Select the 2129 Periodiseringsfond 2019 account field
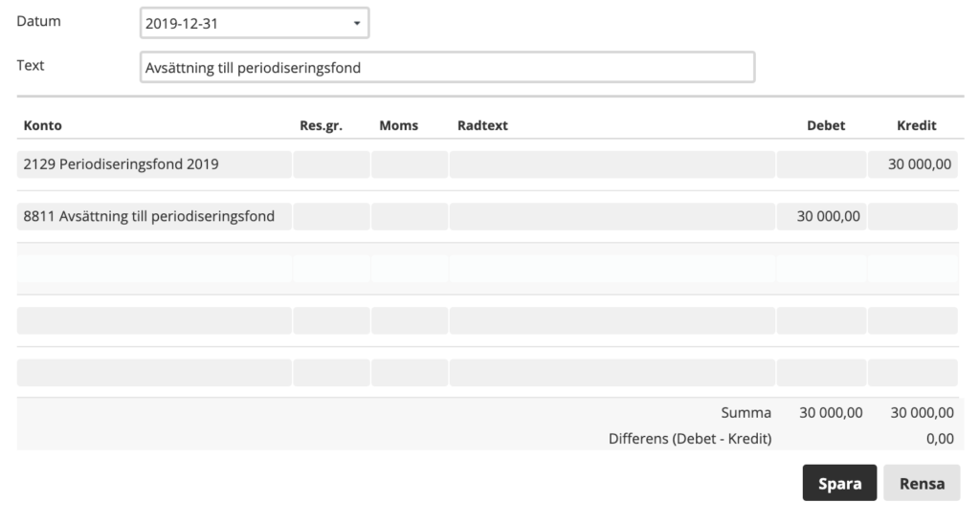The height and width of the screenshot is (523, 980). [x=154, y=164]
